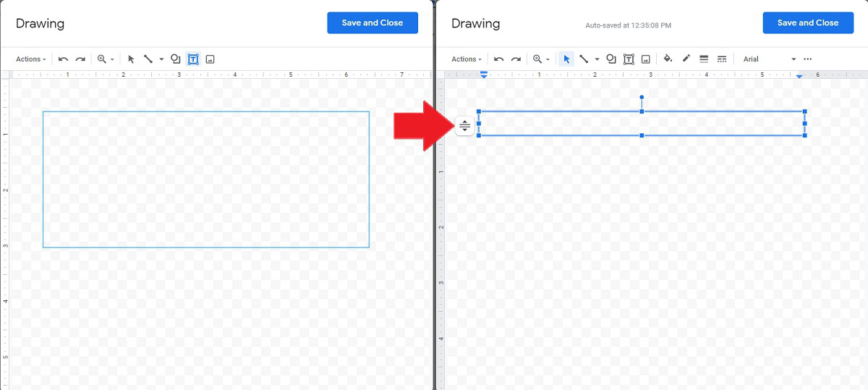Open Border dash style options
868x390 pixels.
(x=722, y=59)
